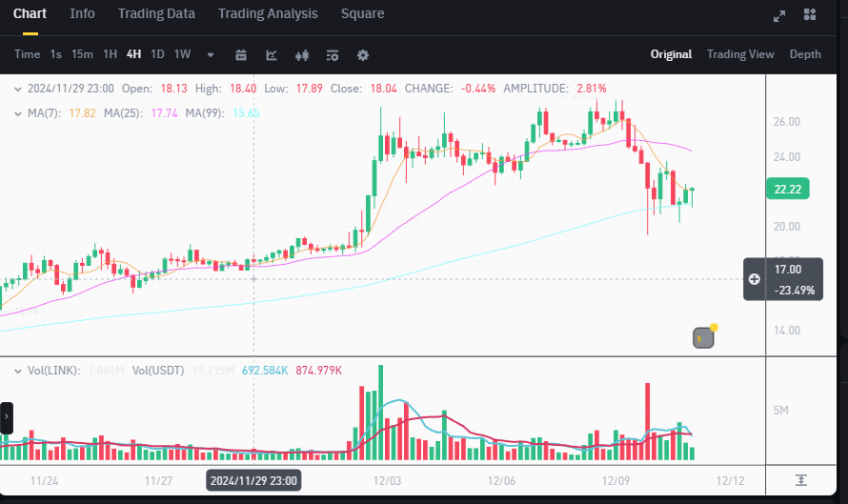This screenshot has height=504, width=848.
Task: Open the calendar date picker icon
Action: point(241,54)
